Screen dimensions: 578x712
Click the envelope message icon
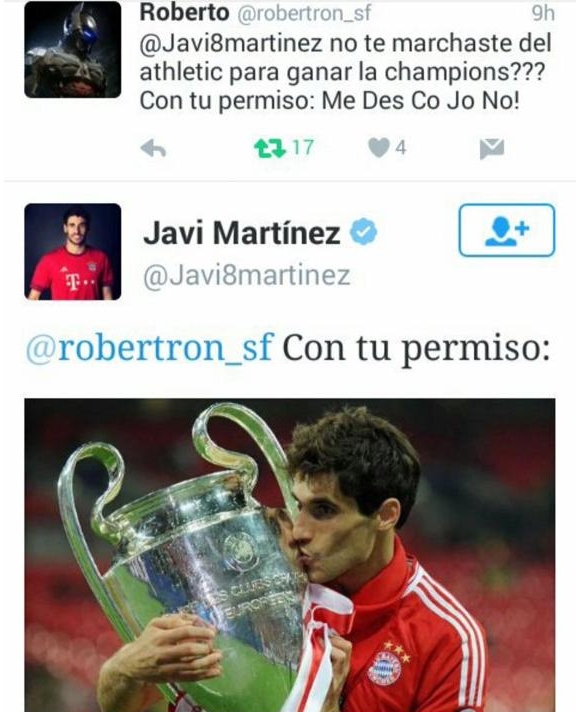click(492, 149)
